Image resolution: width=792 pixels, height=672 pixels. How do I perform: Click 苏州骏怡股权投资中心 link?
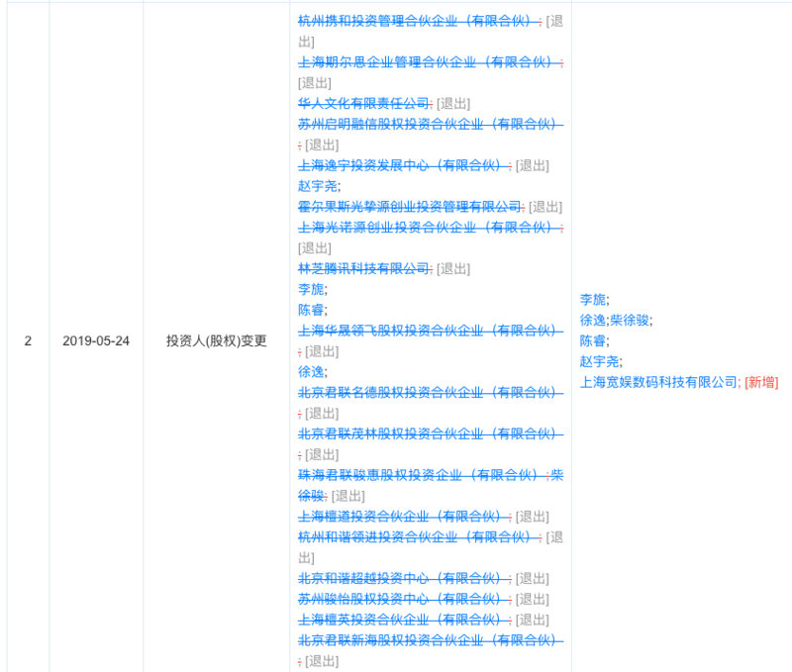[x=403, y=600]
